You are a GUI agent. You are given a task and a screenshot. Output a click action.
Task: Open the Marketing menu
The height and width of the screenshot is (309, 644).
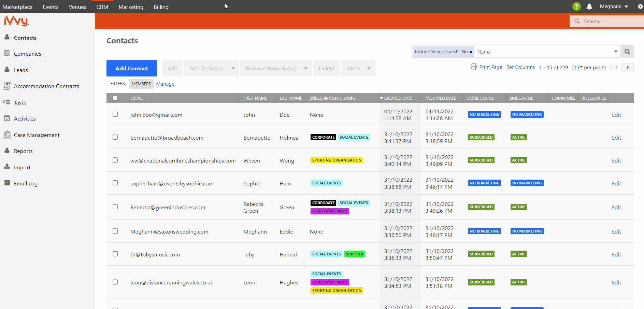point(131,7)
